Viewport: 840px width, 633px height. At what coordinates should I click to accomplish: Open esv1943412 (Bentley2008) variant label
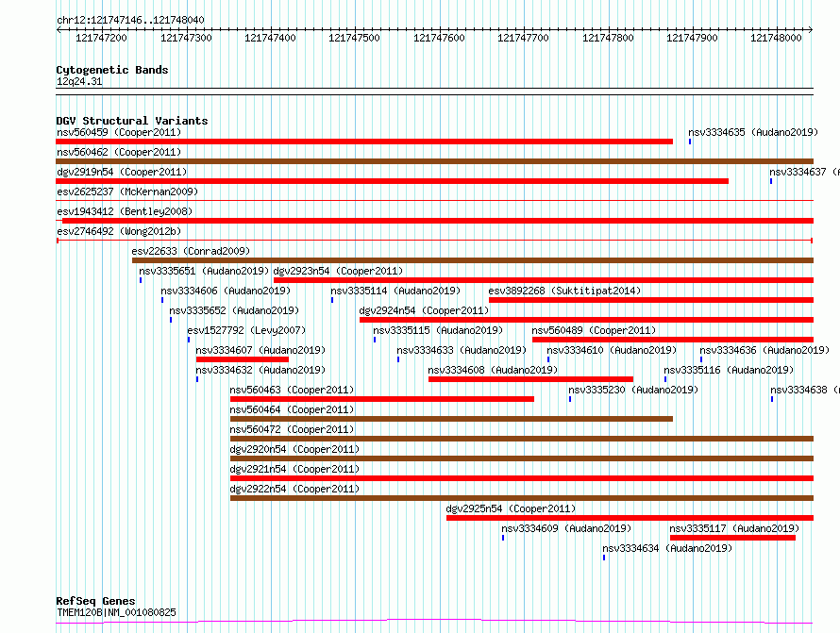click(125, 211)
